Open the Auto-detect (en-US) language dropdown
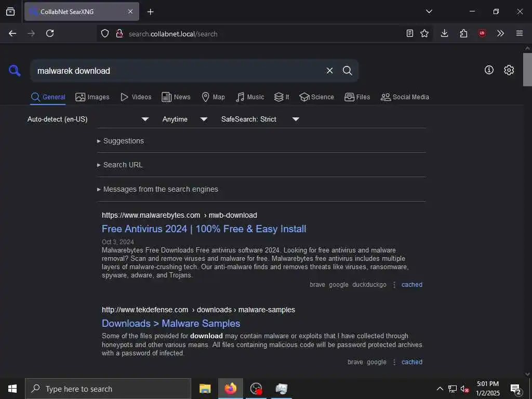This screenshot has height=399, width=532. [x=88, y=119]
